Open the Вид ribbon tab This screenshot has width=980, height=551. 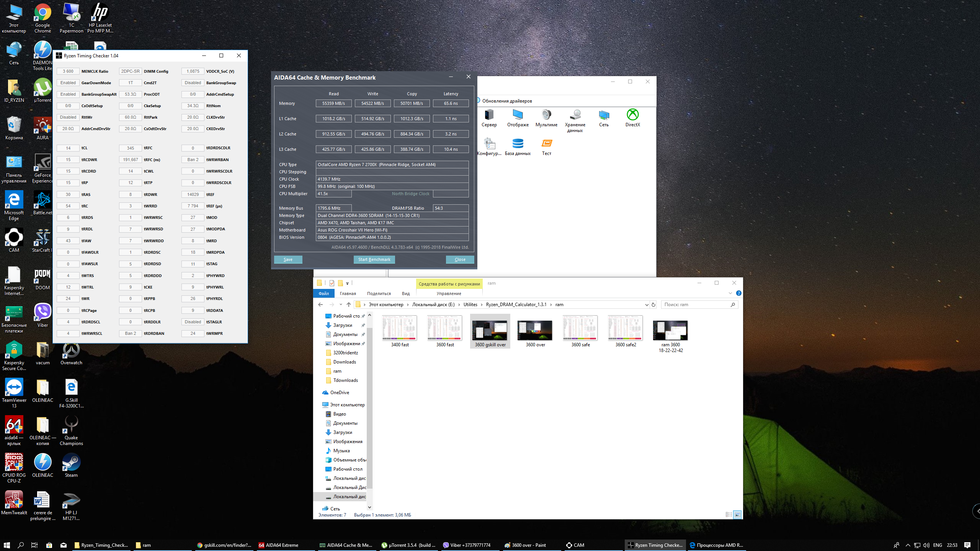tap(405, 293)
